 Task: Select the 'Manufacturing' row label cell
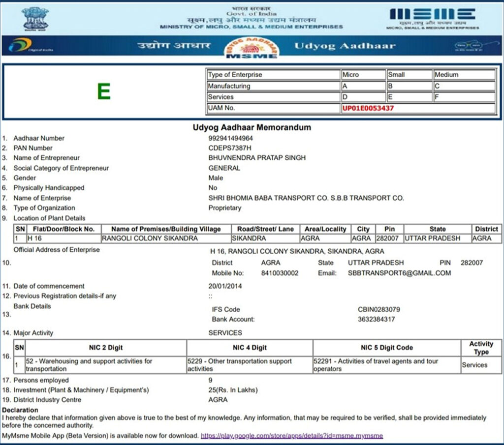(x=273, y=86)
